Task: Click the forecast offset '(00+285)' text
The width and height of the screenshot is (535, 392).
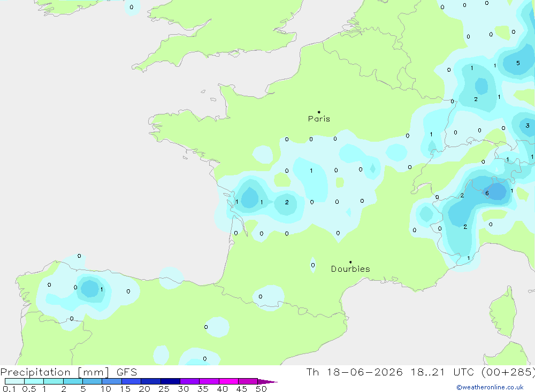Action: tap(508, 372)
